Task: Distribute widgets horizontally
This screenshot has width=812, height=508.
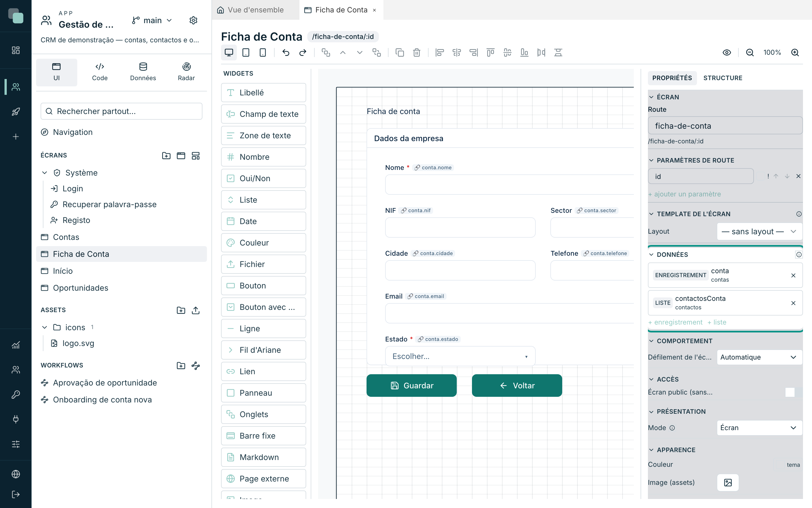Action: pyautogui.click(x=541, y=52)
